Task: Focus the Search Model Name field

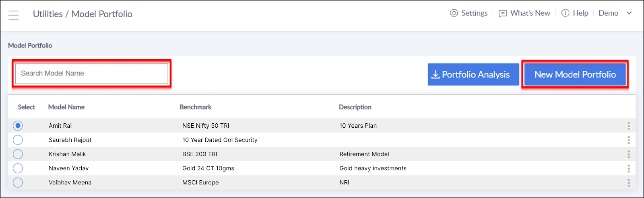Action: (92, 73)
